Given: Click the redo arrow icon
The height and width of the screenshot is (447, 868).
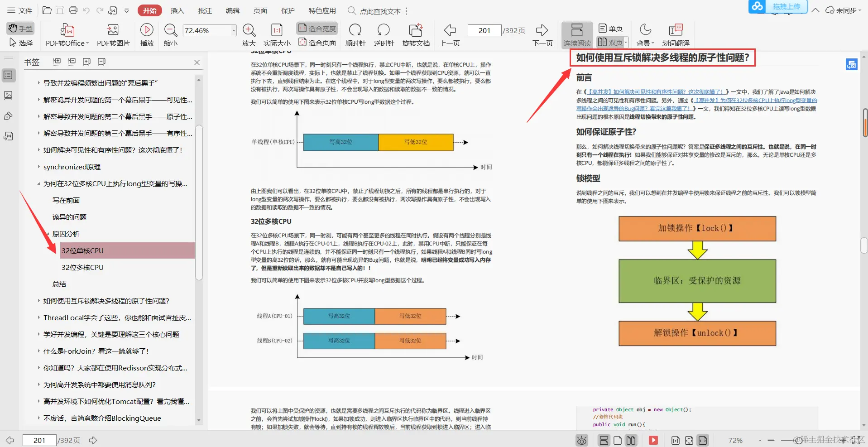Looking at the screenshot, I should point(100,10).
